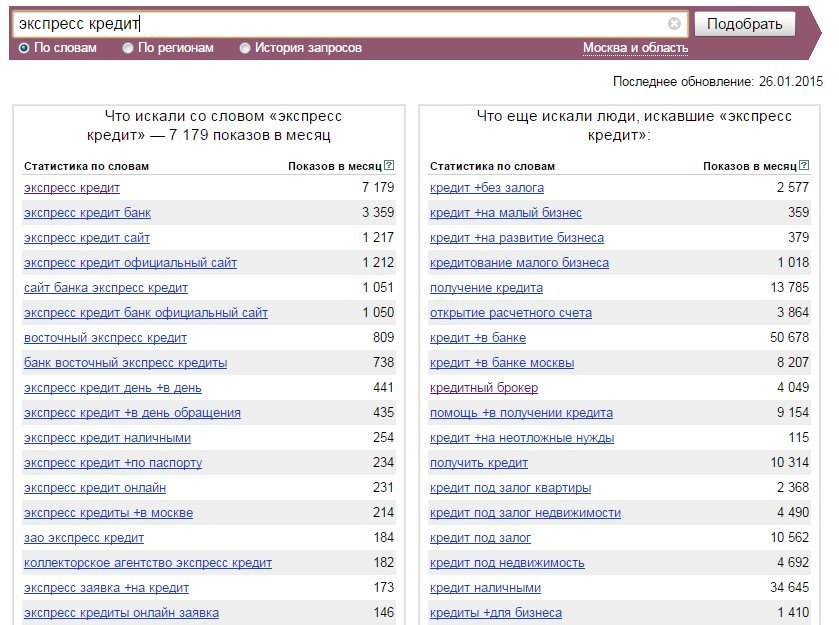Open экспресс кредит +по паспорту link

[113, 463]
